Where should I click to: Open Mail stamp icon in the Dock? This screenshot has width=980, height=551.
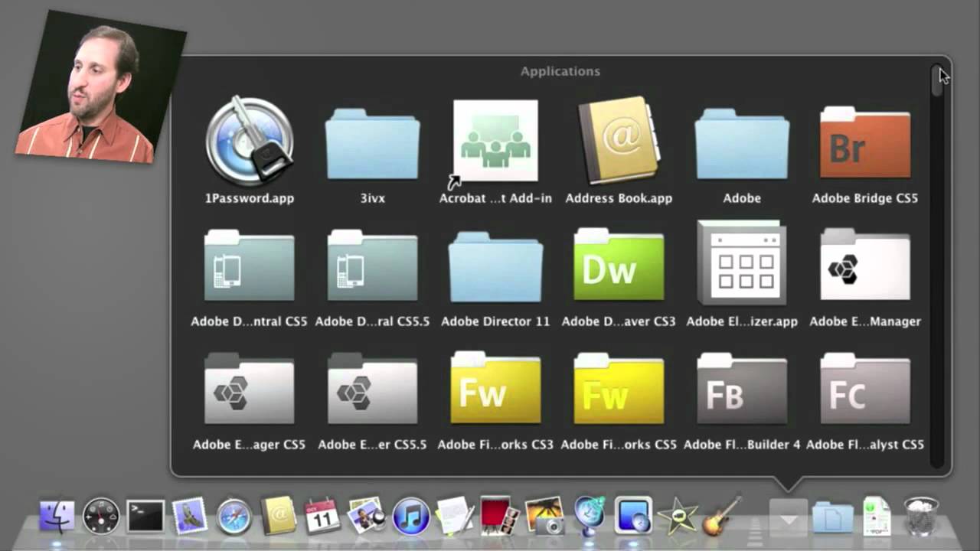tap(189, 515)
